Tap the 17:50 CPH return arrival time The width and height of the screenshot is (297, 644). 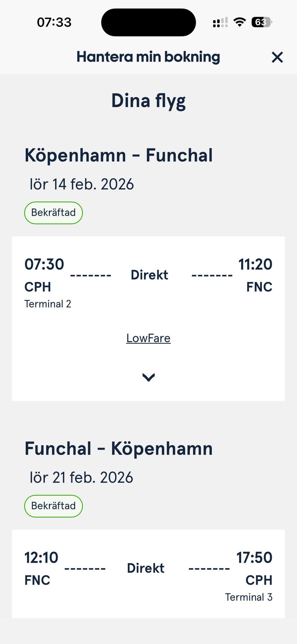pos(254,558)
